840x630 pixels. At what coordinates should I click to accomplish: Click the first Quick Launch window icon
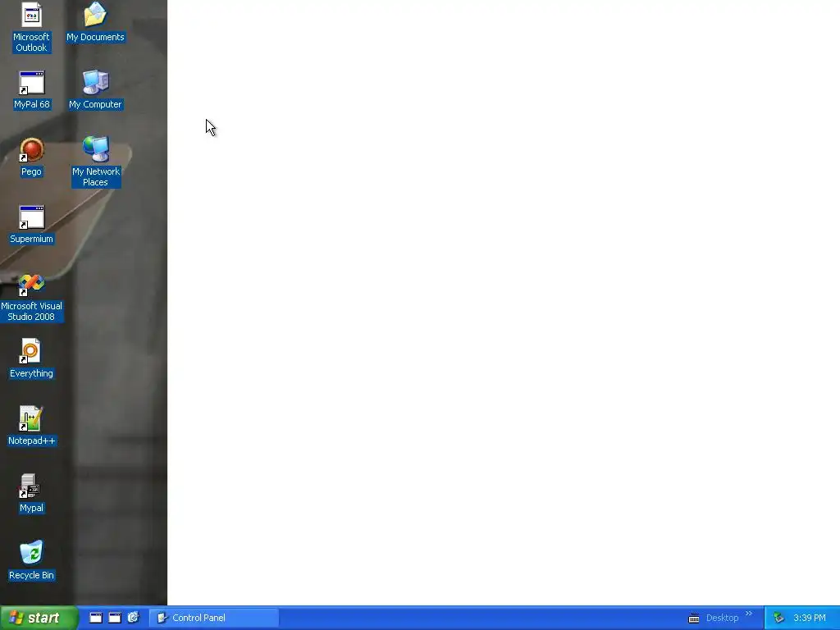pyautogui.click(x=96, y=618)
